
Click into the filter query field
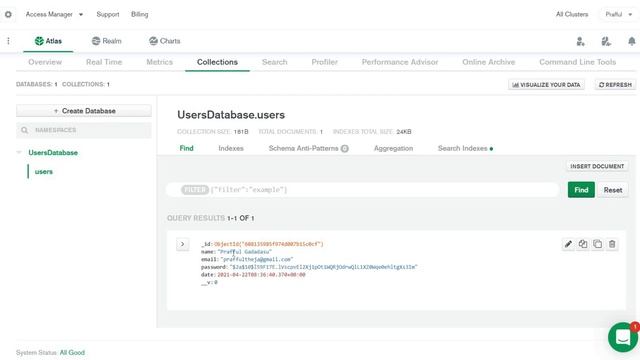pyautogui.click(x=362, y=190)
